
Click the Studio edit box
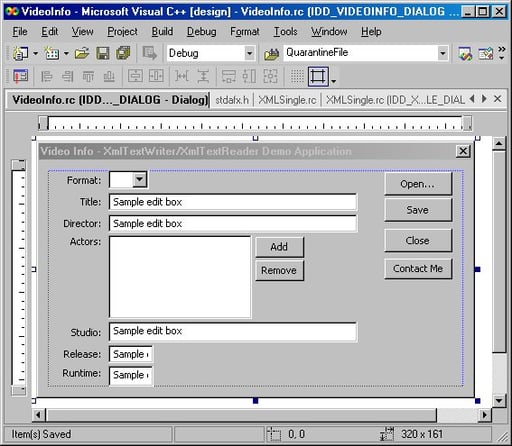point(233,332)
